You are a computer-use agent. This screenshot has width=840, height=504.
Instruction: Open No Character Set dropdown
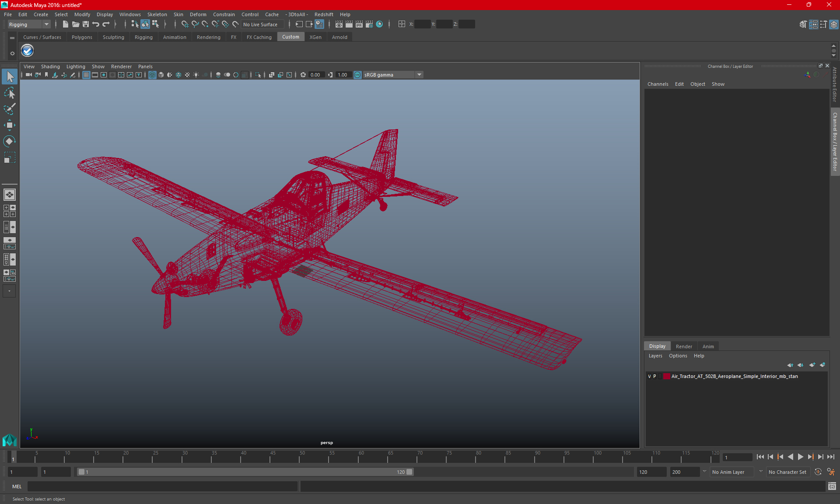coord(787,472)
